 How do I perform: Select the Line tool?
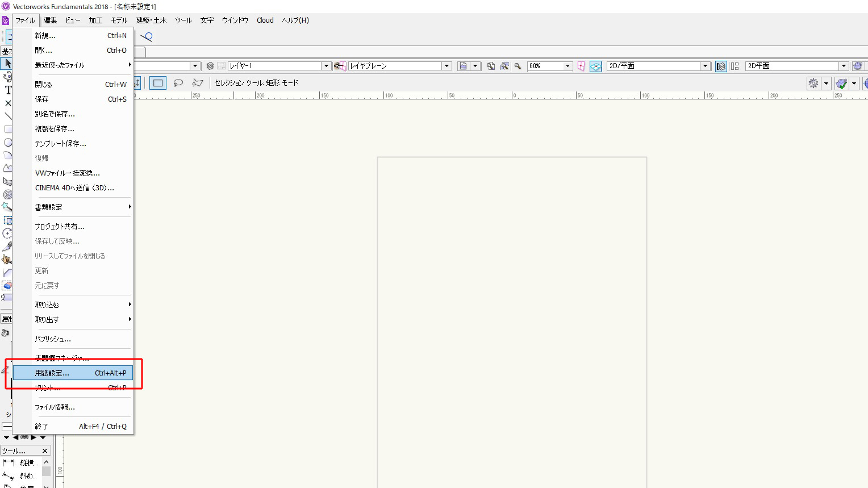tap(8, 116)
